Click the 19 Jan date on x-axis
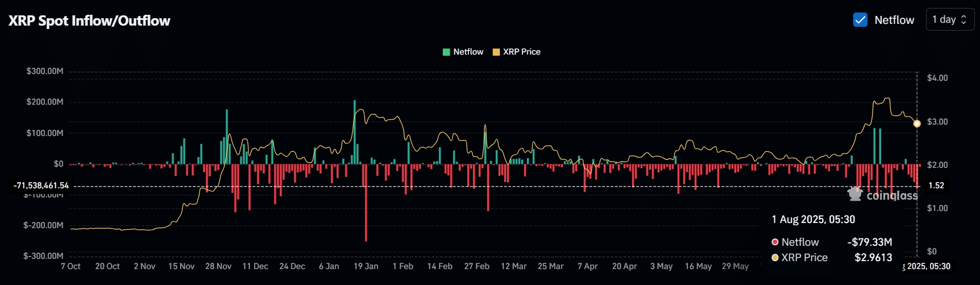Image resolution: width=980 pixels, height=285 pixels. [366, 266]
